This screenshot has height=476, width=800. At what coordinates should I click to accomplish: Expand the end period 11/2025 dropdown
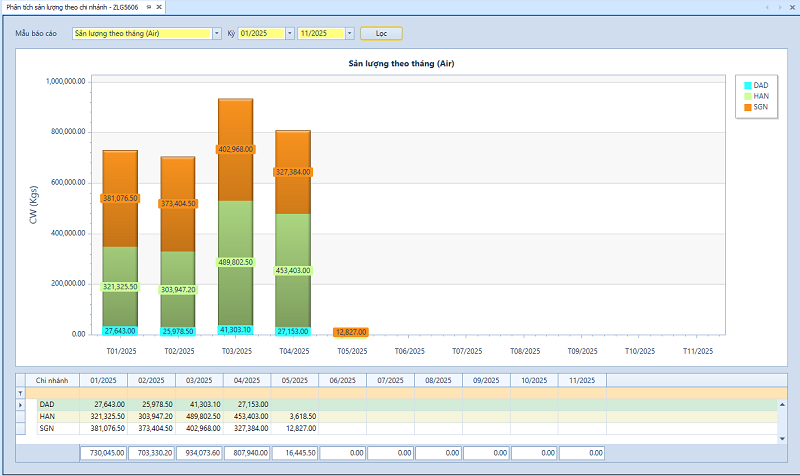pos(349,33)
